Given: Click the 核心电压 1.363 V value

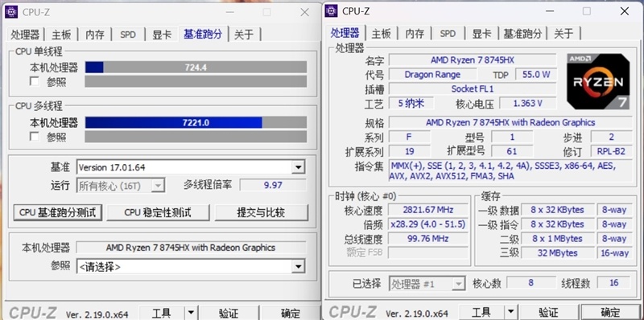Looking at the screenshot, I should tap(528, 103).
